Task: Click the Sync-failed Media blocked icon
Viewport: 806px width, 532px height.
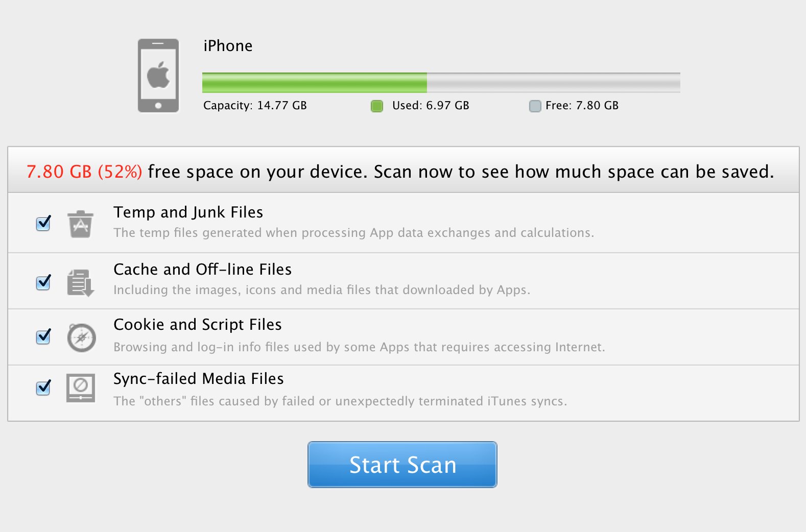Action: 81,388
